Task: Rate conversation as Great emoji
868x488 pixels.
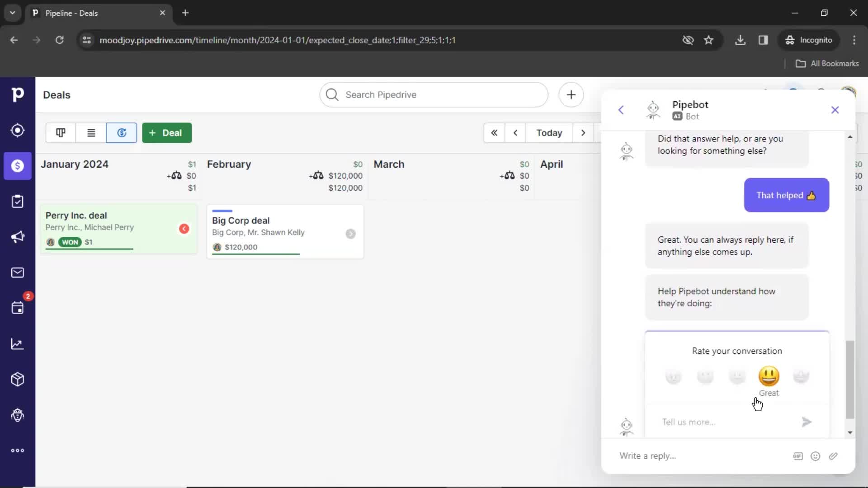Action: point(769,376)
